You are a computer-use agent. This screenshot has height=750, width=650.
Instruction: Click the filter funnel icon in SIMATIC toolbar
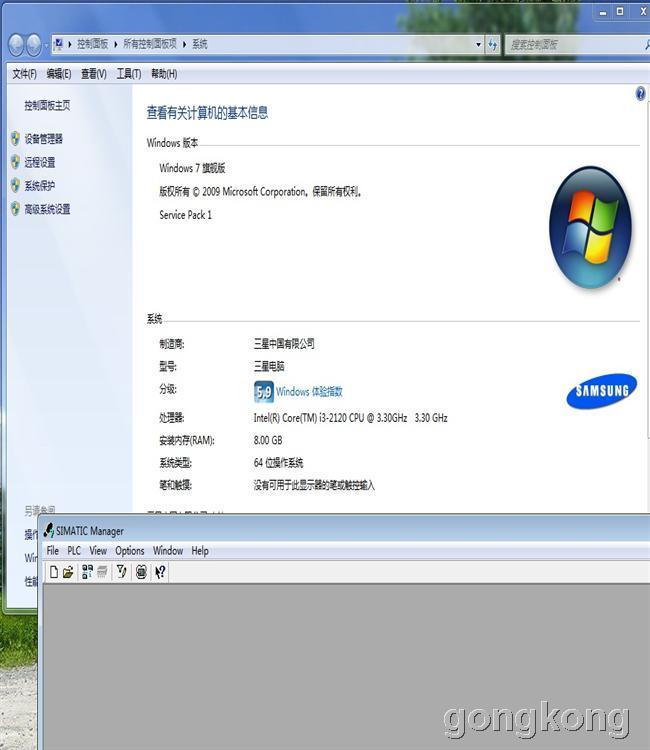point(121,572)
